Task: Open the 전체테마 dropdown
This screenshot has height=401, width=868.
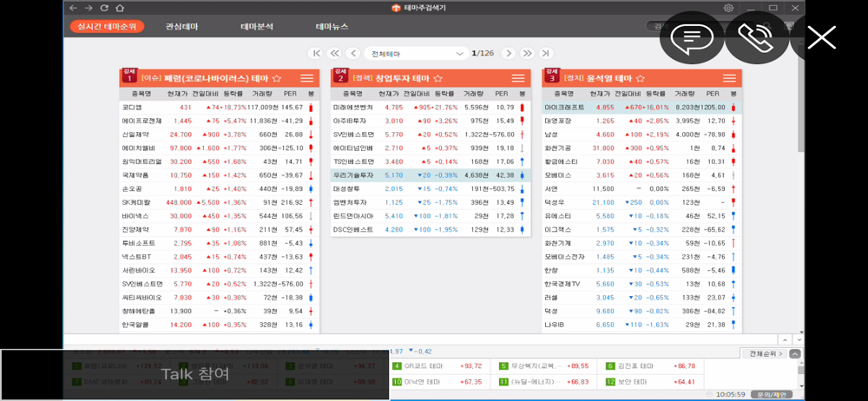Action: 417,53
